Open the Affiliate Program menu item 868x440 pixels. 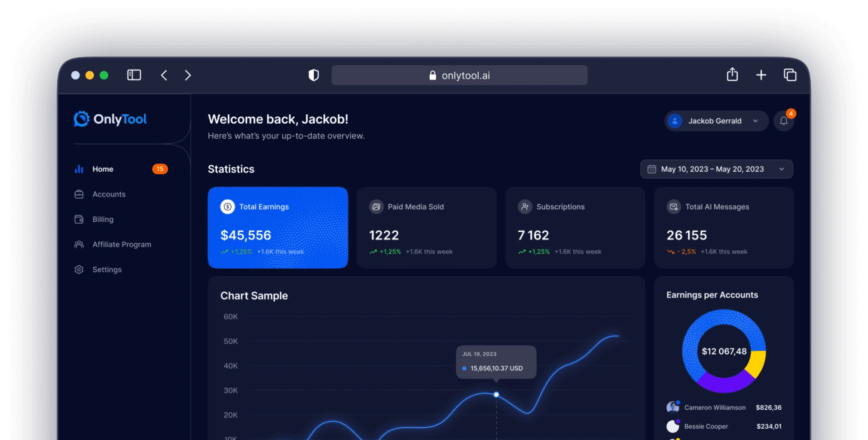point(121,244)
